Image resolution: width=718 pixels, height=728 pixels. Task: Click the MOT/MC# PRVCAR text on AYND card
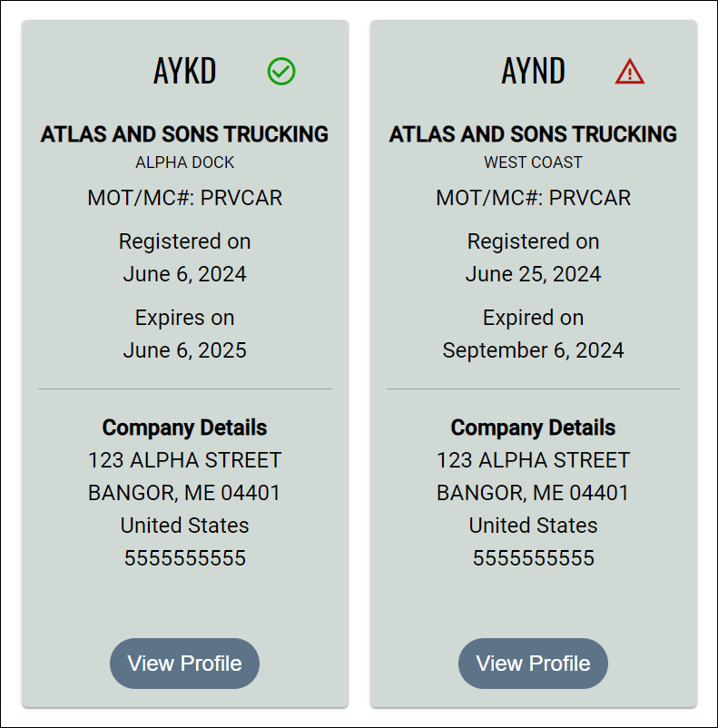pos(533,198)
